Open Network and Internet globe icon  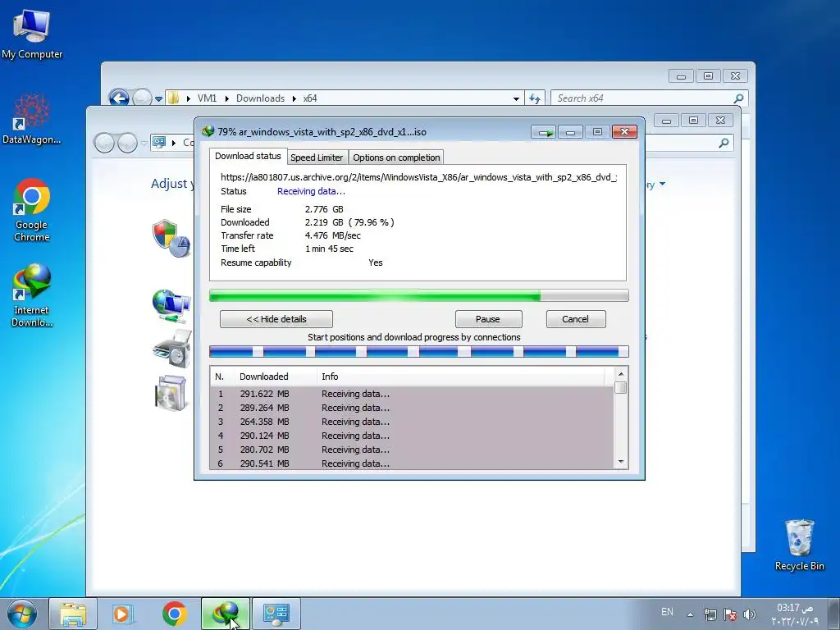(x=171, y=306)
